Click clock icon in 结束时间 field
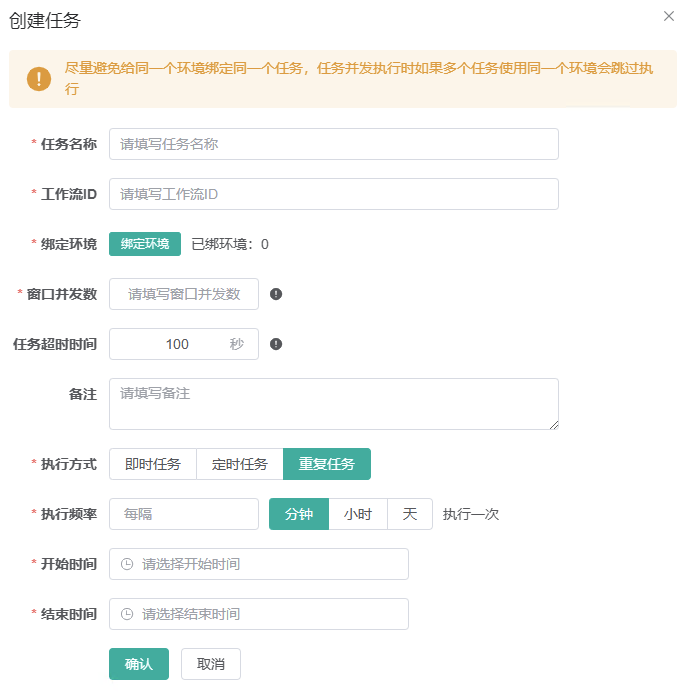This screenshot has width=686, height=700. coord(127,614)
